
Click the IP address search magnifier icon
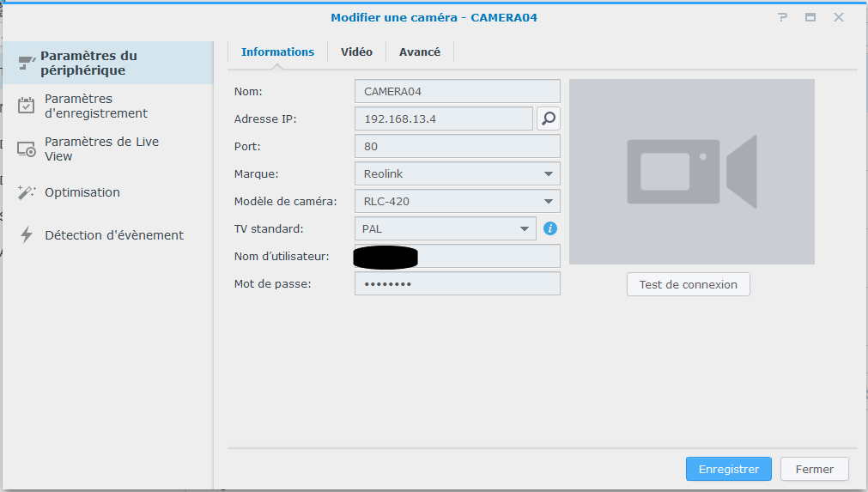pyautogui.click(x=549, y=118)
